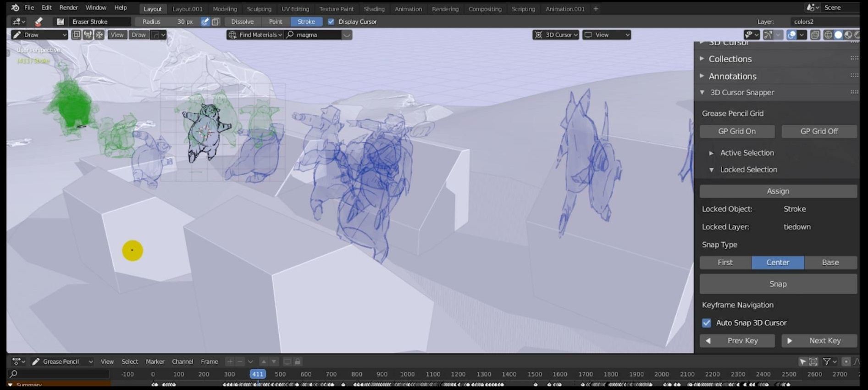
Task: Click the Snap button
Action: pyautogui.click(x=778, y=284)
